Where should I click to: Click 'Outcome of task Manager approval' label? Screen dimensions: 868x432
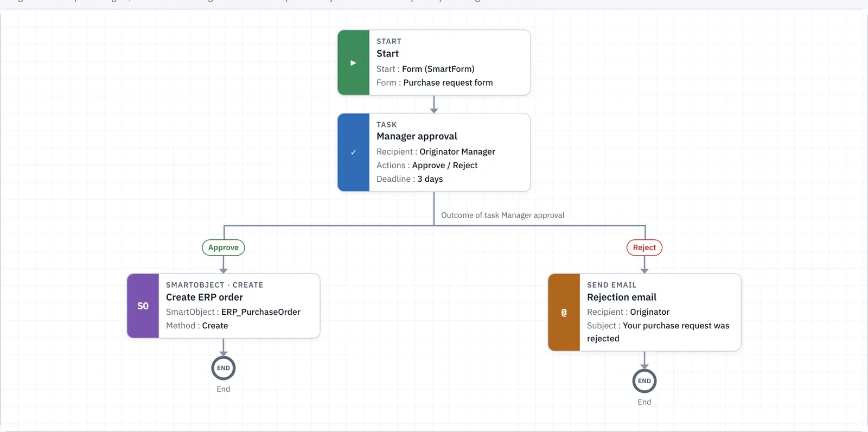(x=502, y=215)
